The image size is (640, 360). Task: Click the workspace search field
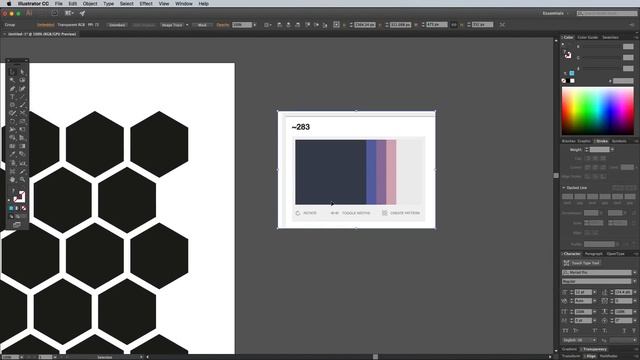(607, 13)
